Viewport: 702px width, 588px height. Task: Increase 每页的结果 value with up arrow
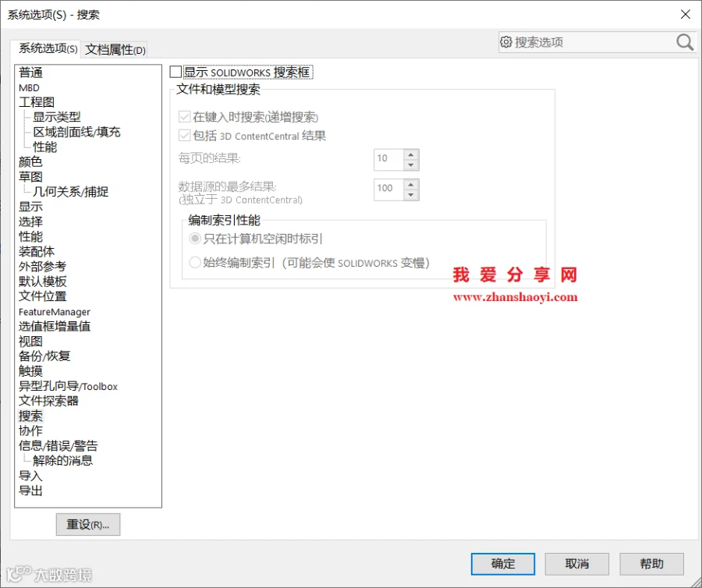pyautogui.click(x=411, y=155)
